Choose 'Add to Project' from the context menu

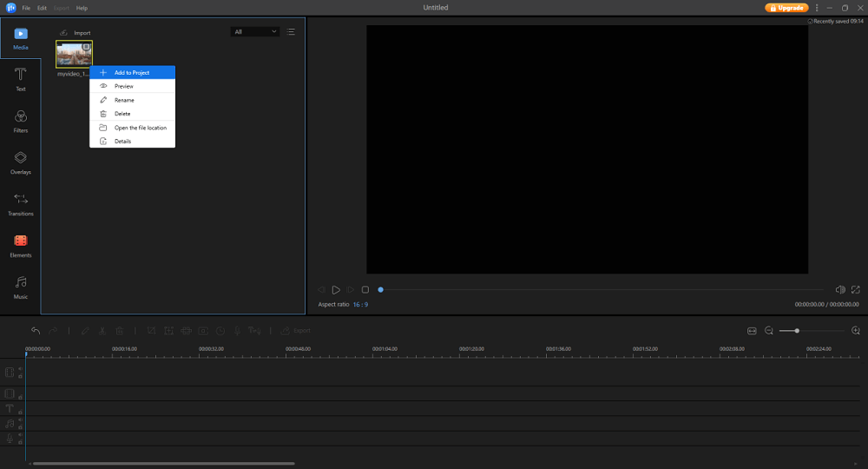132,73
